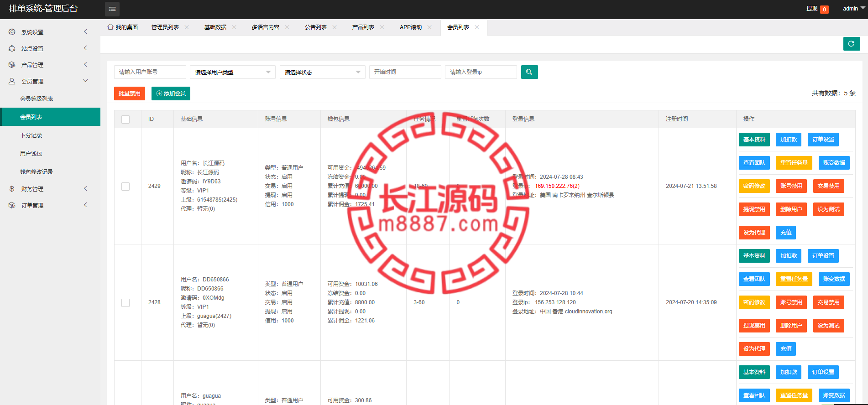Click the 会员管理 user icon
The image size is (868, 405).
(x=12, y=81)
